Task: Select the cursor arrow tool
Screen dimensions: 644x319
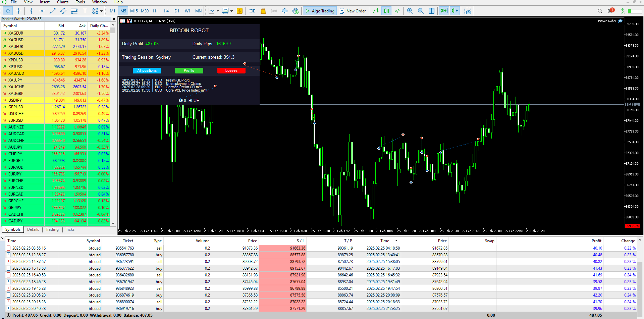Action: pos(8,11)
